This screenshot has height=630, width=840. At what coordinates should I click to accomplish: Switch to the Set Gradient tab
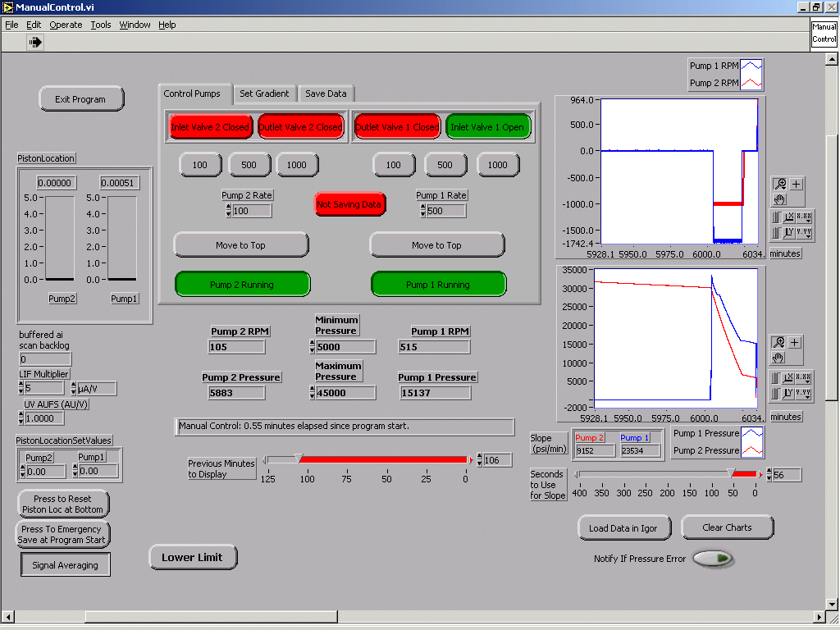tap(264, 94)
